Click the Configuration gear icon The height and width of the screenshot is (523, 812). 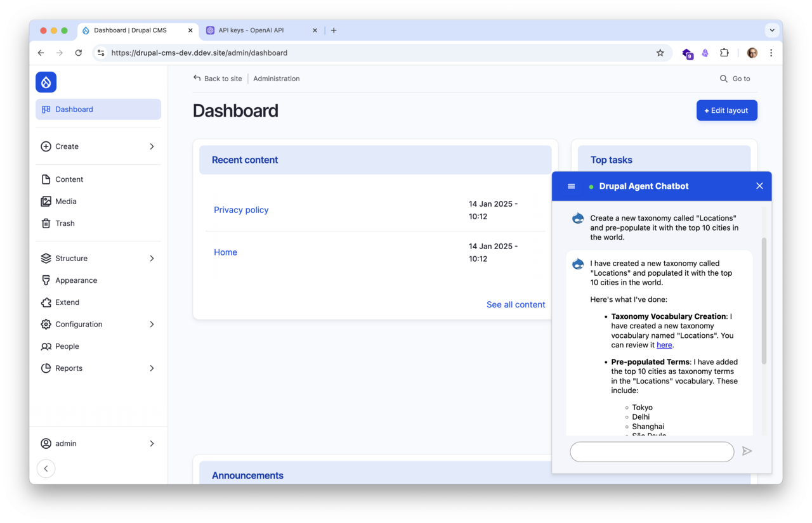coord(46,325)
